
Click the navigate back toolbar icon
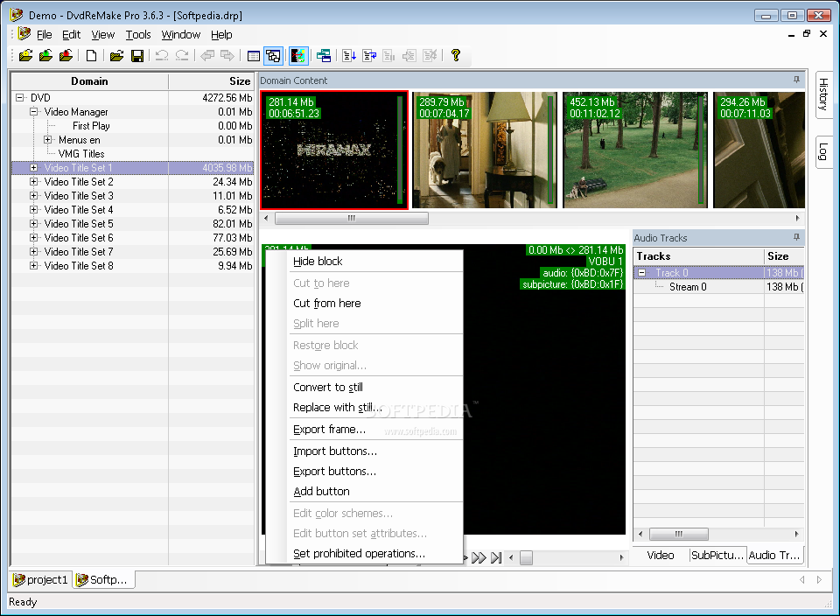pyautogui.click(x=207, y=55)
